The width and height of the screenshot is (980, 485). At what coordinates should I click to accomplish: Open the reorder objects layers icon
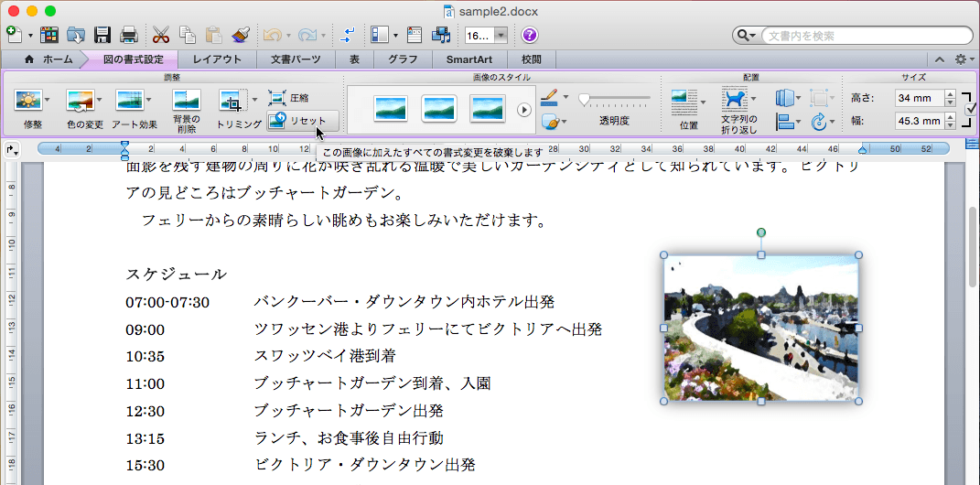pos(788,98)
